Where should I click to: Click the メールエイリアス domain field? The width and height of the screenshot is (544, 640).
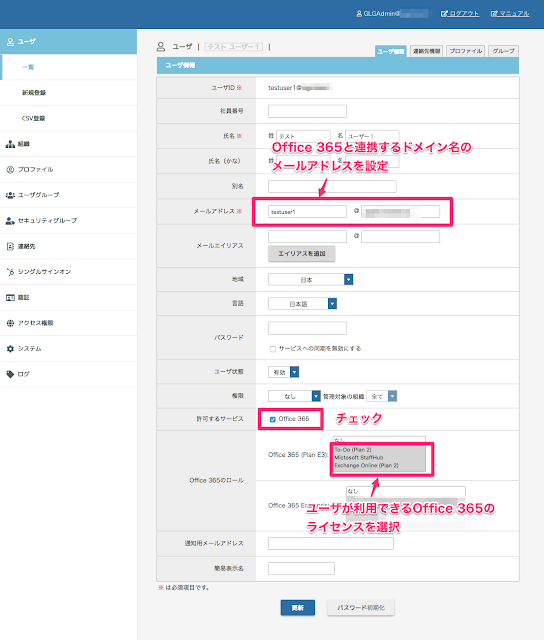click(x=400, y=236)
